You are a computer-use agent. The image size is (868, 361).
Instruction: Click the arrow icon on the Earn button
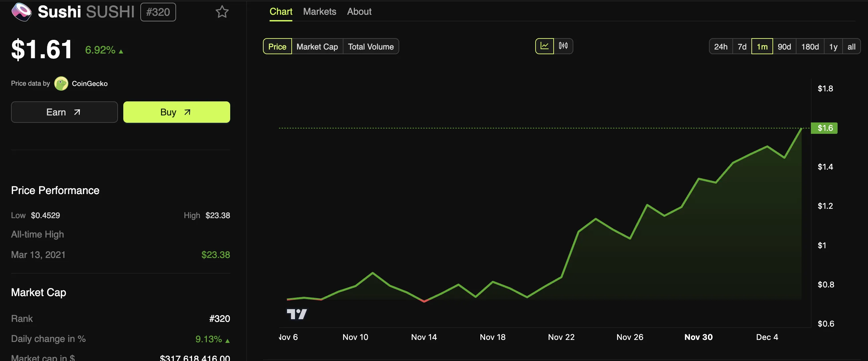click(x=77, y=112)
